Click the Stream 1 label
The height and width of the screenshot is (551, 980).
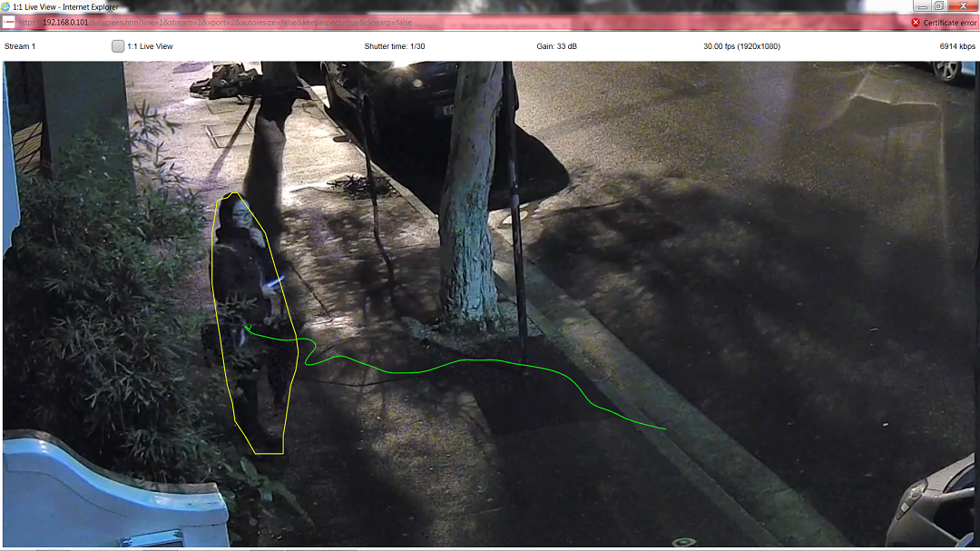coord(20,46)
